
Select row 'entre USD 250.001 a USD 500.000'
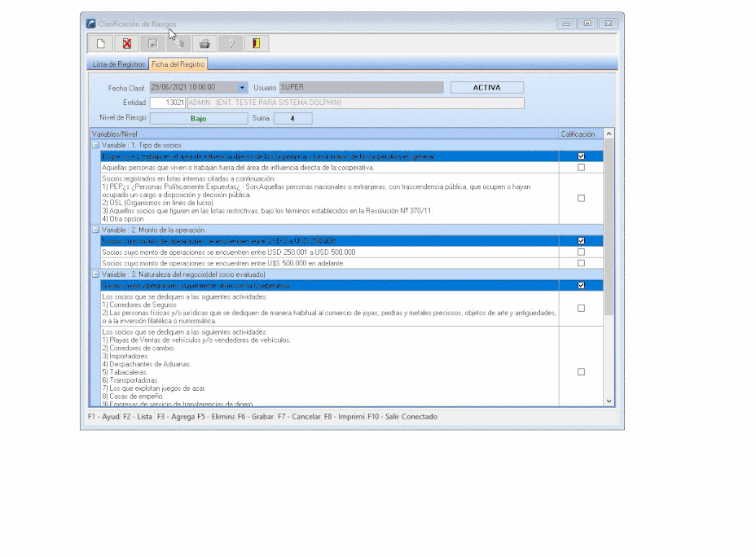pyautogui.click(x=329, y=252)
